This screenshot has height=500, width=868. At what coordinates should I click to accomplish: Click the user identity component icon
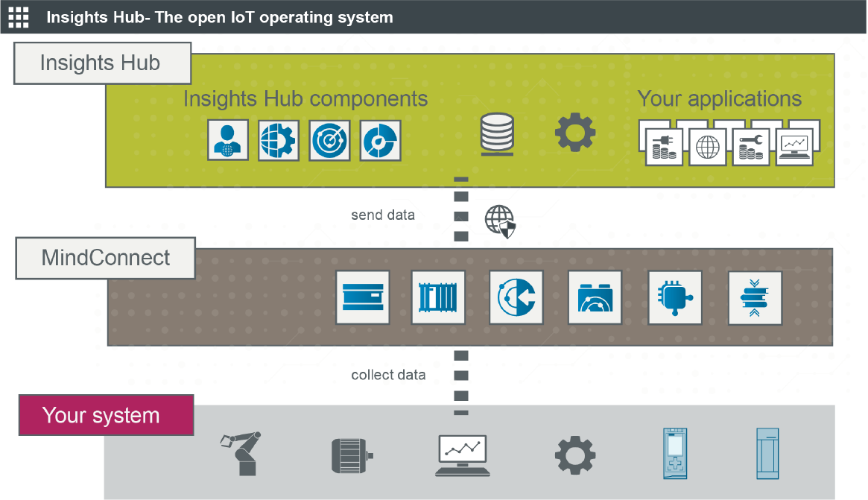pyautogui.click(x=228, y=141)
